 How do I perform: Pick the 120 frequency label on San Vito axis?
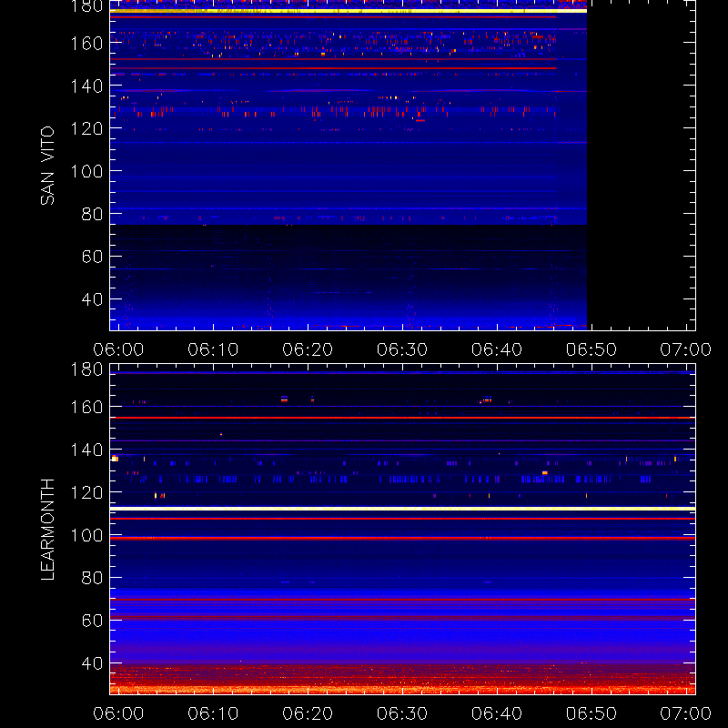(86, 128)
